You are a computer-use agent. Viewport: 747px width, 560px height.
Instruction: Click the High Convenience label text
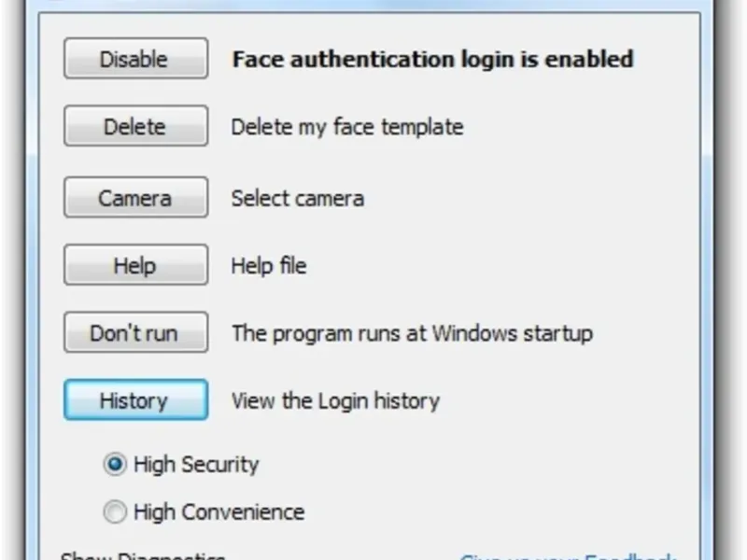tap(218, 511)
